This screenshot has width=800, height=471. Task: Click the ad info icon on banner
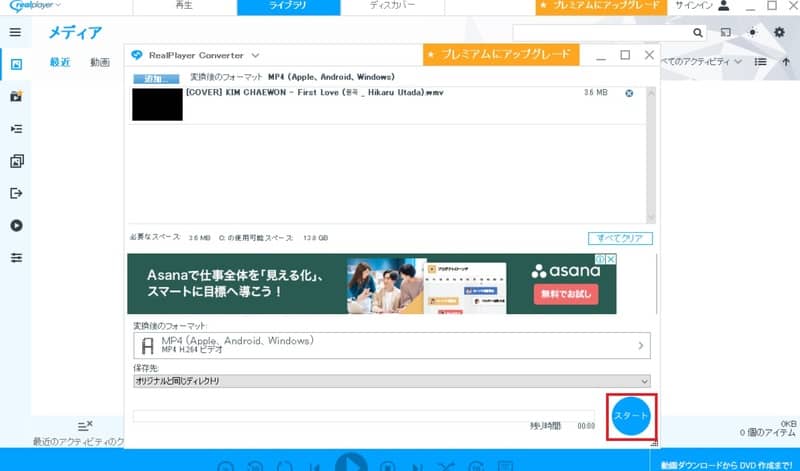coord(601,259)
